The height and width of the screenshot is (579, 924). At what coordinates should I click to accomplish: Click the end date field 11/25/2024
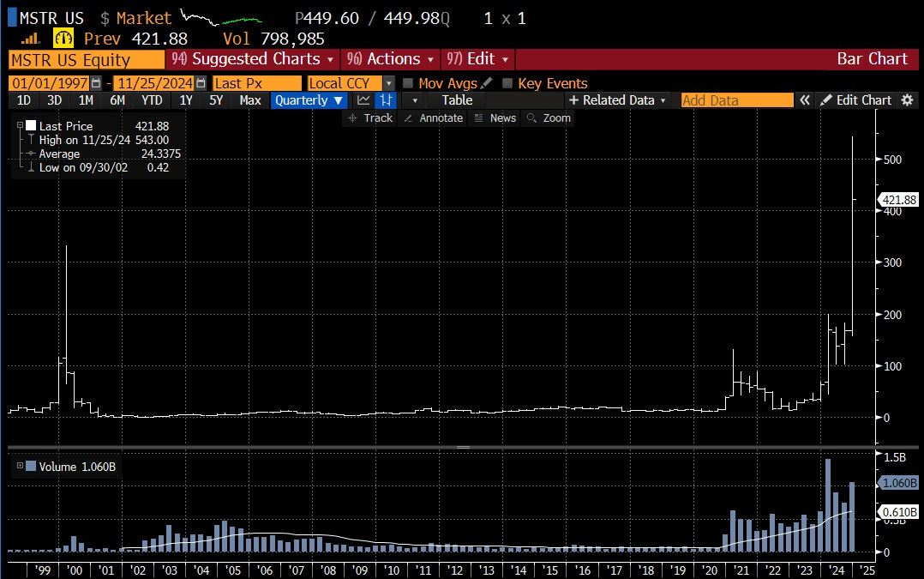click(153, 83)
